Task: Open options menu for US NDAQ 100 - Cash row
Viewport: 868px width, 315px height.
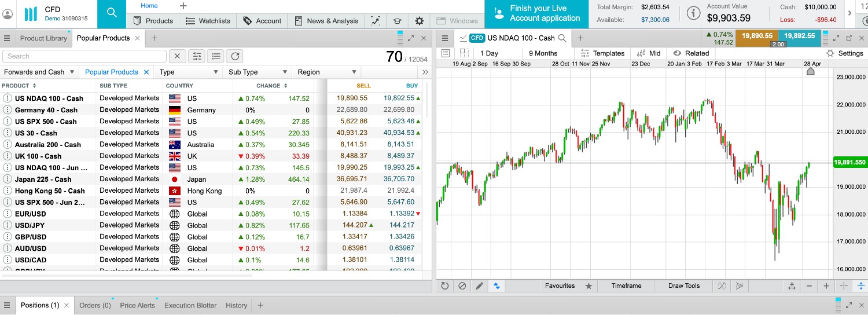Action: (8, 98)
